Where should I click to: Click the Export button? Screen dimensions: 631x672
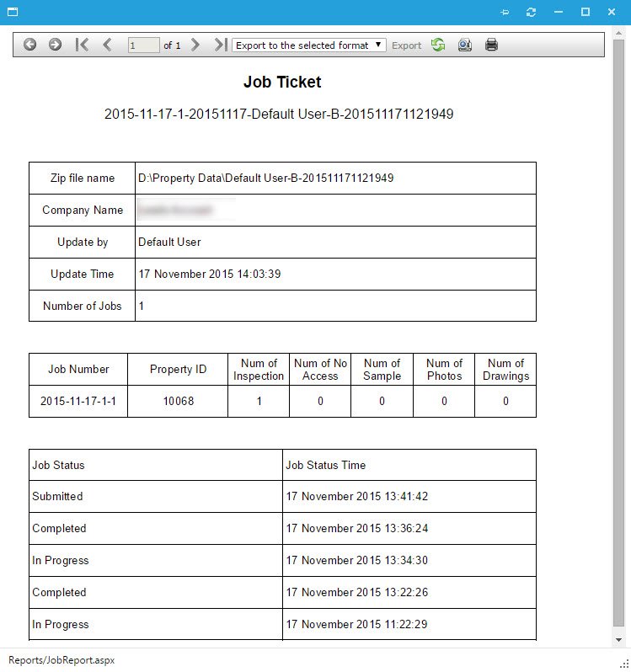click(x=406, y=45)
